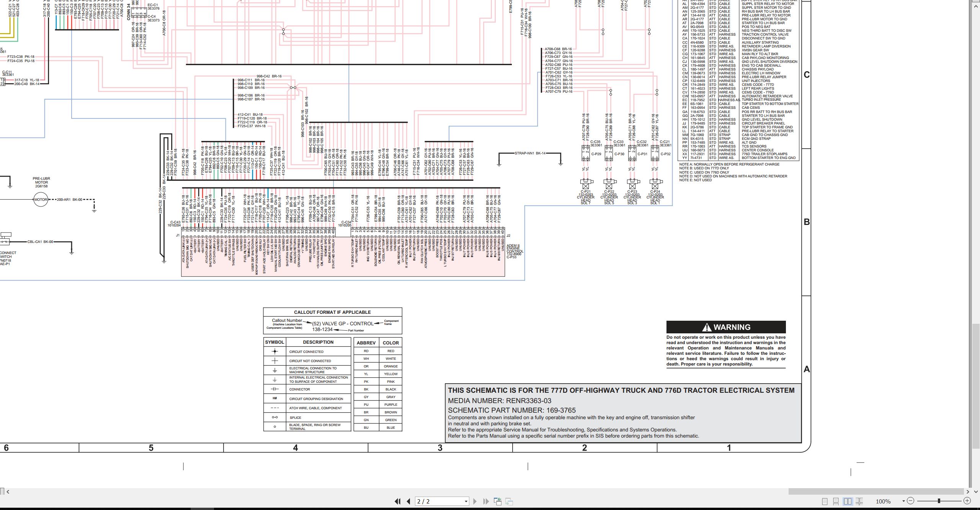Viewport: 980px width, 510px height.
Task: Click the horizontal scrollbar right arrow
Action: [968, 492]
